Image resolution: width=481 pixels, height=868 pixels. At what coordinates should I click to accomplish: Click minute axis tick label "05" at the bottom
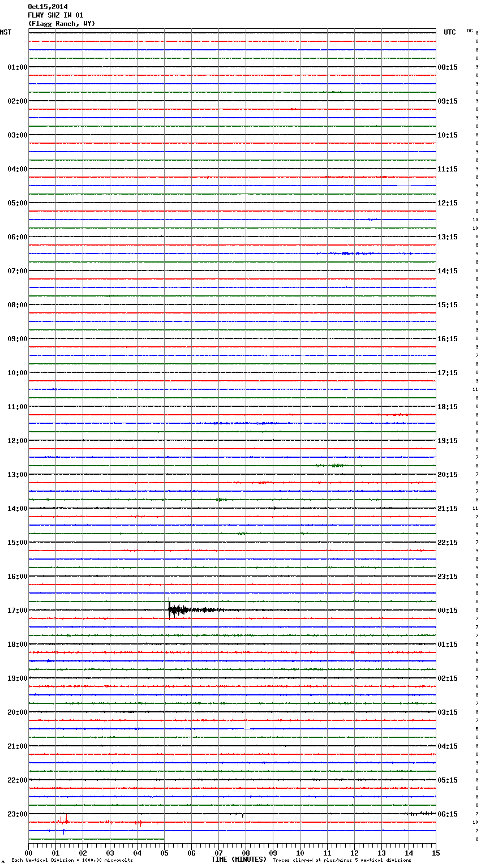click(164, 853)
